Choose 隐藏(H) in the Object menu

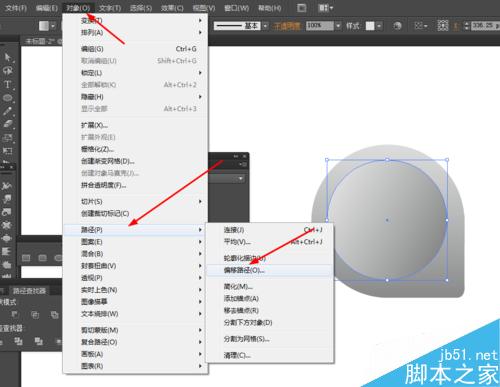136,97
